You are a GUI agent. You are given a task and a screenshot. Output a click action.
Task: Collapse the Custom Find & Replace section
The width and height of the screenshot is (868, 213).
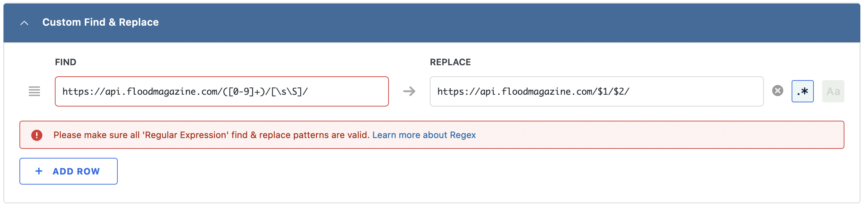point(24,23)
